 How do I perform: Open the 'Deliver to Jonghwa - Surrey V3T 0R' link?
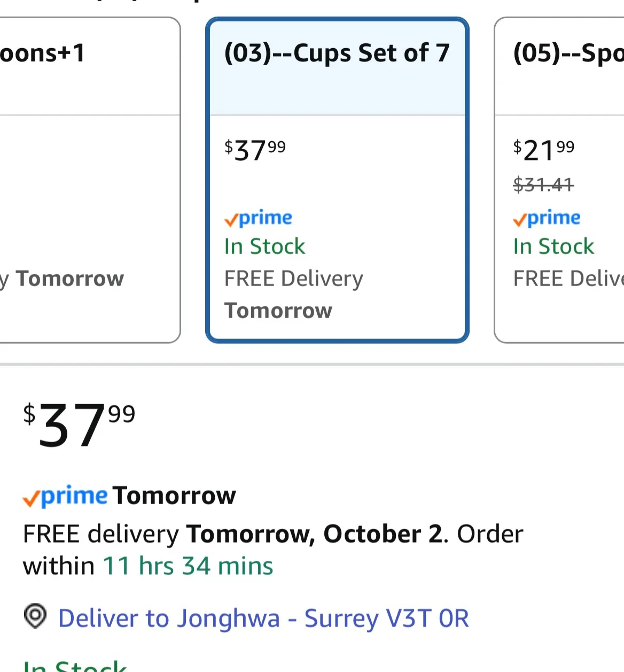tap(264, 617)
